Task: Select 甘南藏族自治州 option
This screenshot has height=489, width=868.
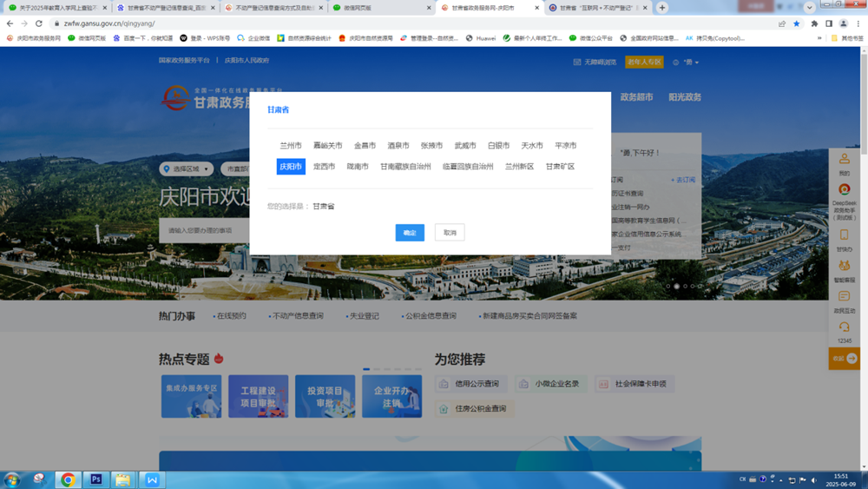Action: pyautogui.click(x=405, y=166)
